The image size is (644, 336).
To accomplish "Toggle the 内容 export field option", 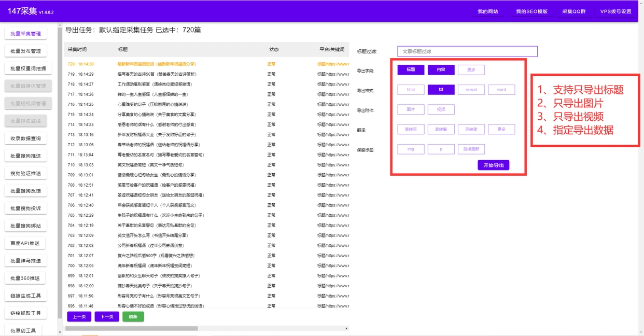I will pyautogui.click(x=441, y=69).
